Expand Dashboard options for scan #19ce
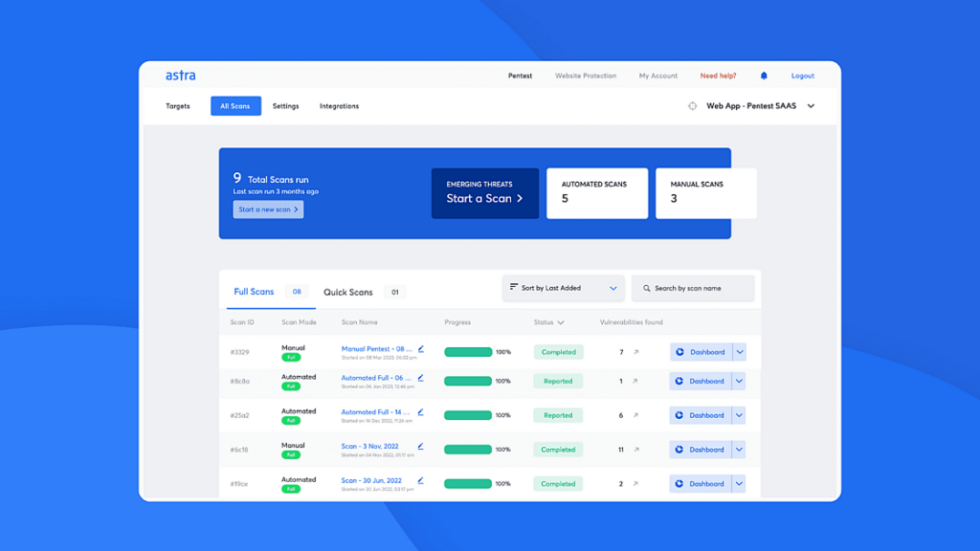The width and height of the screenshot is (980, 551). [740, 483]
